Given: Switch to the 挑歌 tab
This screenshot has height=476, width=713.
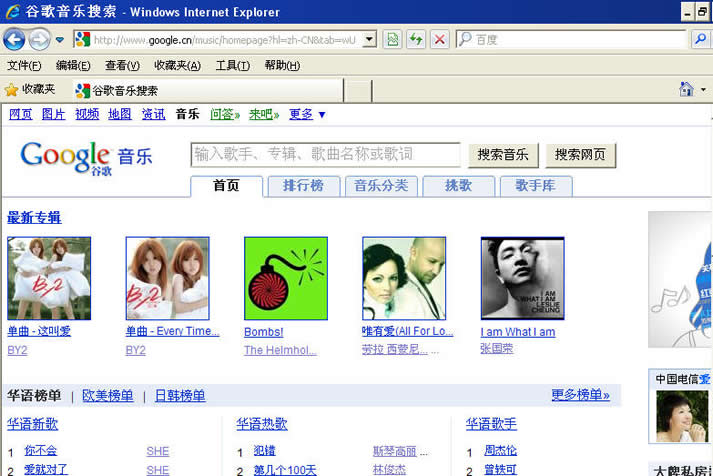Looking at the screenshot, I should point(458,186).
